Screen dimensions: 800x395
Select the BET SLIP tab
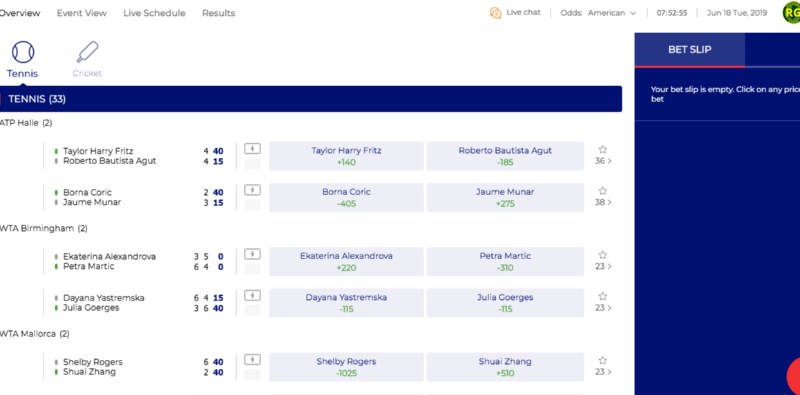[689, 50]
